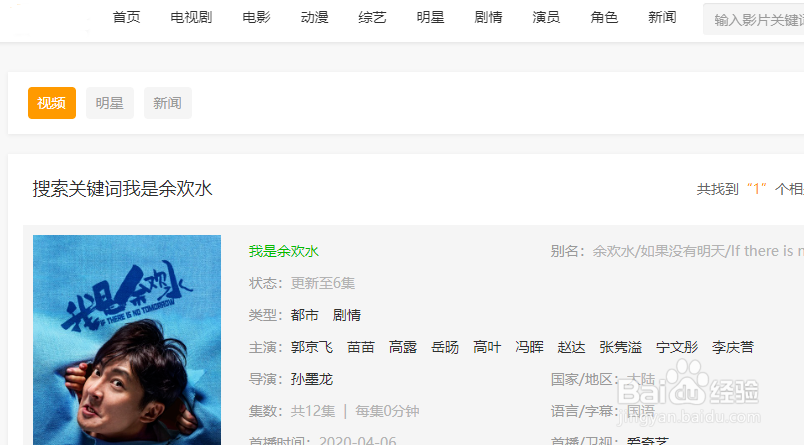Open the 电影 navigation item
The image size is (804, 445).
pyautogui.click(x=256, y=17)
